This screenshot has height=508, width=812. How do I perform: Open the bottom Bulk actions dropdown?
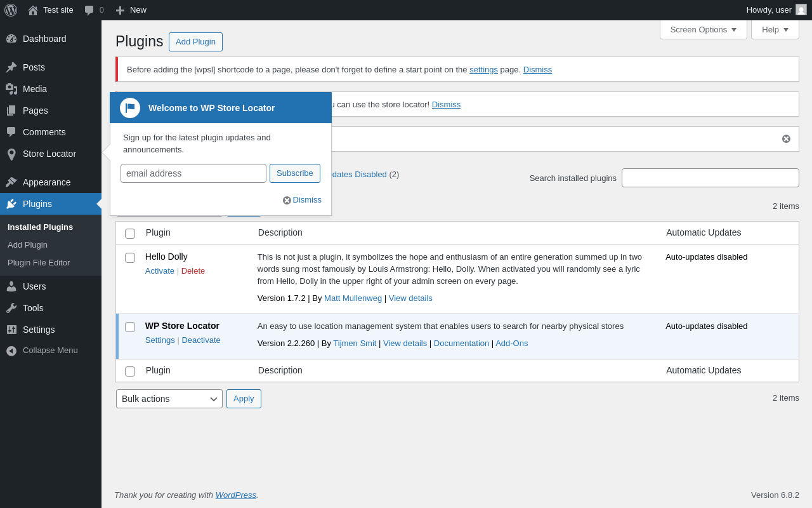(169, 399)
